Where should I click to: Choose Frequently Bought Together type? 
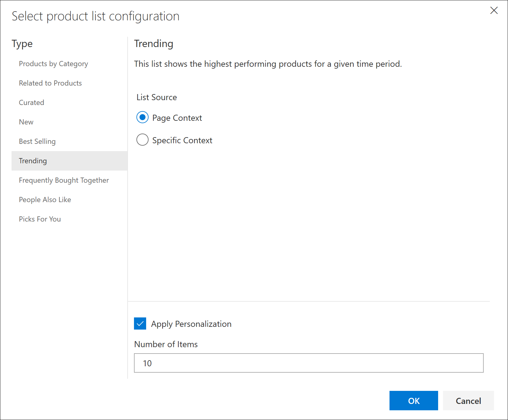64,180
